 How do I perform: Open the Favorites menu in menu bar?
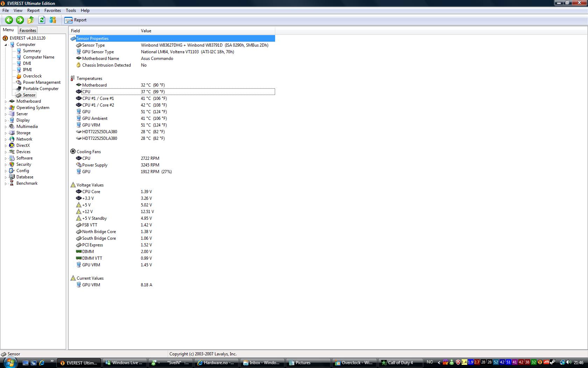pyautogui.click(x=52, y=11)
